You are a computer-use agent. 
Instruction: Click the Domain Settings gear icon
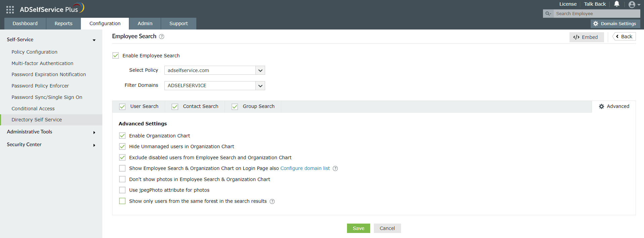596,24
